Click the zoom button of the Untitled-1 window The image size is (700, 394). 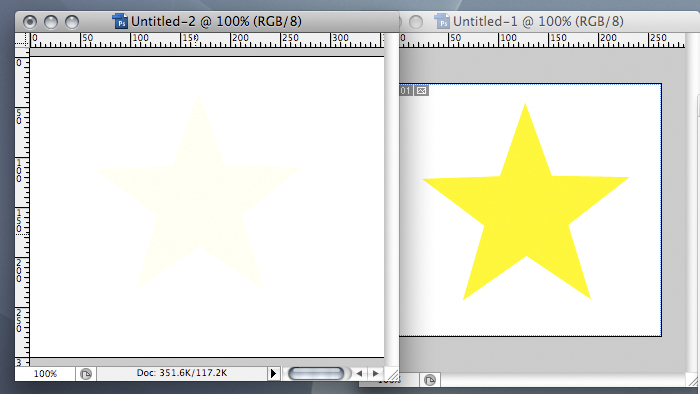(x=416, y=21)
